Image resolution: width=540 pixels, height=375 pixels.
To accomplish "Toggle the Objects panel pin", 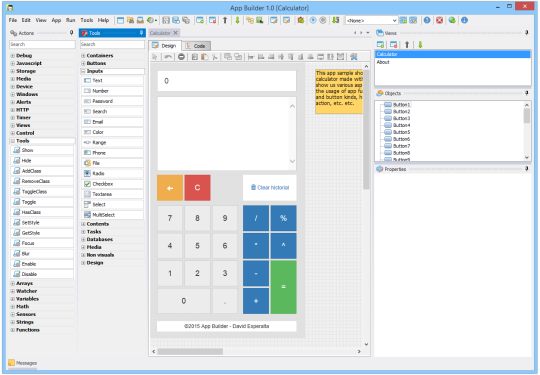I will pyautogui.click(x=527, y=93).
